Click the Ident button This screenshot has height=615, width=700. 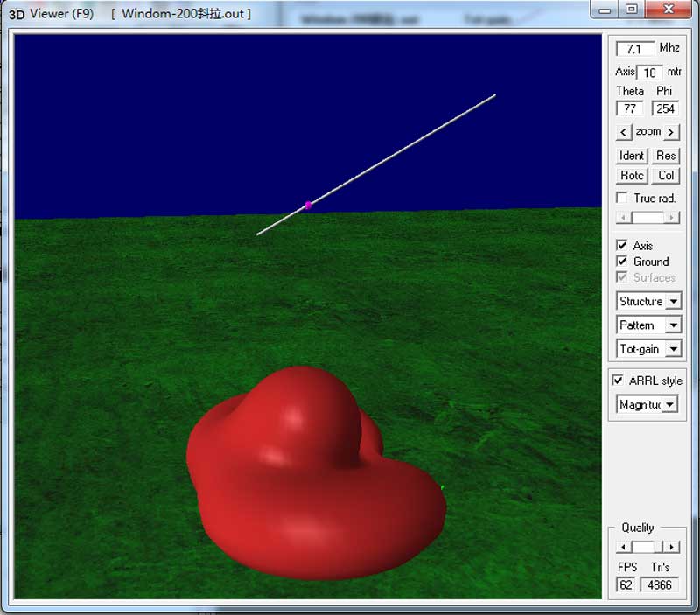631,156
